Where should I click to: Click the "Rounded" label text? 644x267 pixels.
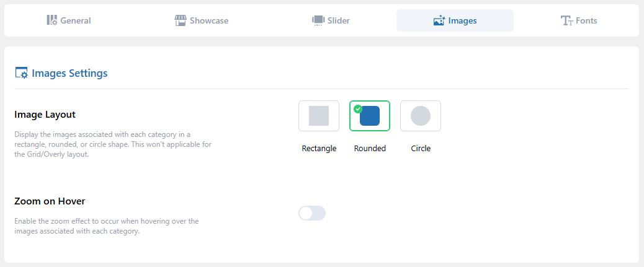(x=370, y=149)
